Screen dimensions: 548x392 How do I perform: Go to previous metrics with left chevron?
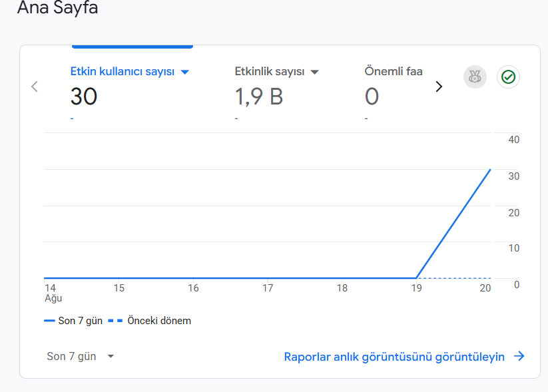pyautogui.click(x=34, y=87)
